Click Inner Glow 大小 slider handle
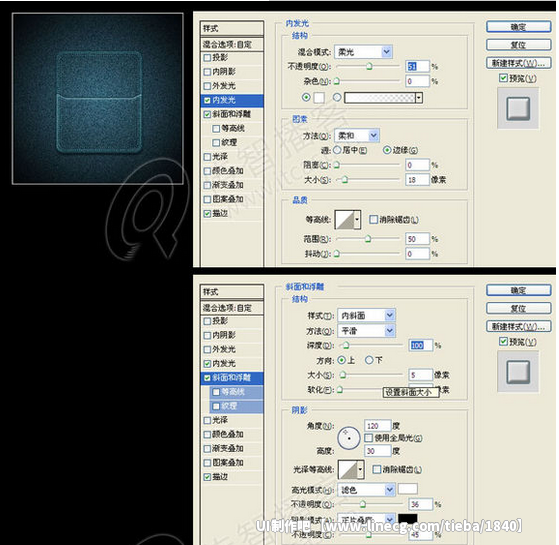This screenshot has width=559, height=545. [344, 180]
